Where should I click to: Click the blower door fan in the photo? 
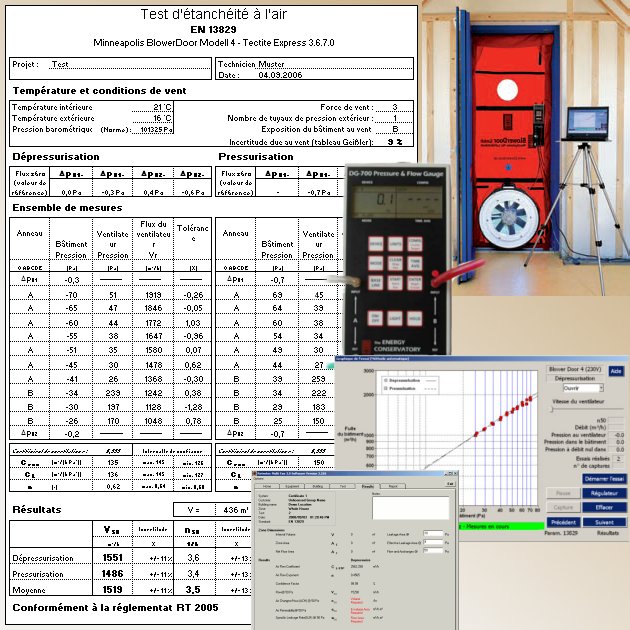(509, 215)
